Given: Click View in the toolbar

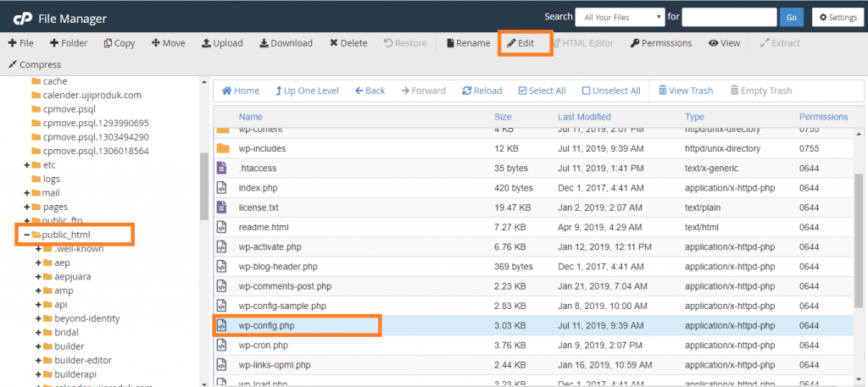Looking at the screenshot, I should (x=724, y=43).
